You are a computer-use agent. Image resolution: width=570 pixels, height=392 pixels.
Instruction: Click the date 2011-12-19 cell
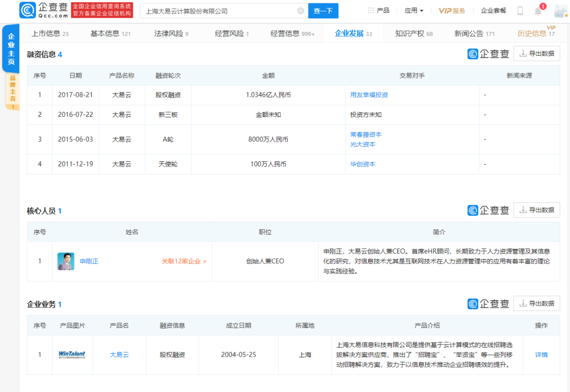[75, 164]
